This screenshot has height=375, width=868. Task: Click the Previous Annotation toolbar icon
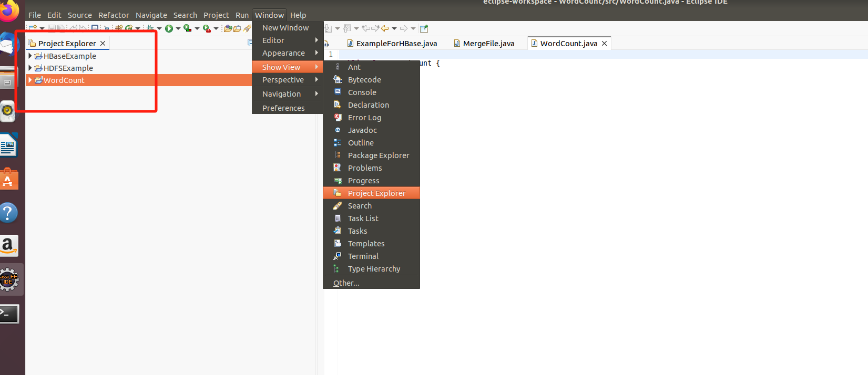[x=347, y=28]
